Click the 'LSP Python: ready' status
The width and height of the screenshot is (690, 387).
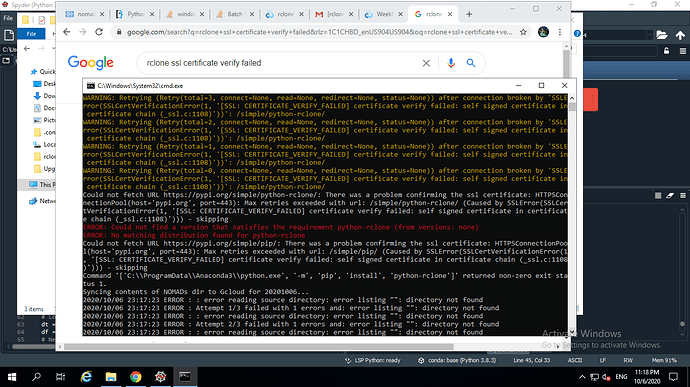[373, 361]
